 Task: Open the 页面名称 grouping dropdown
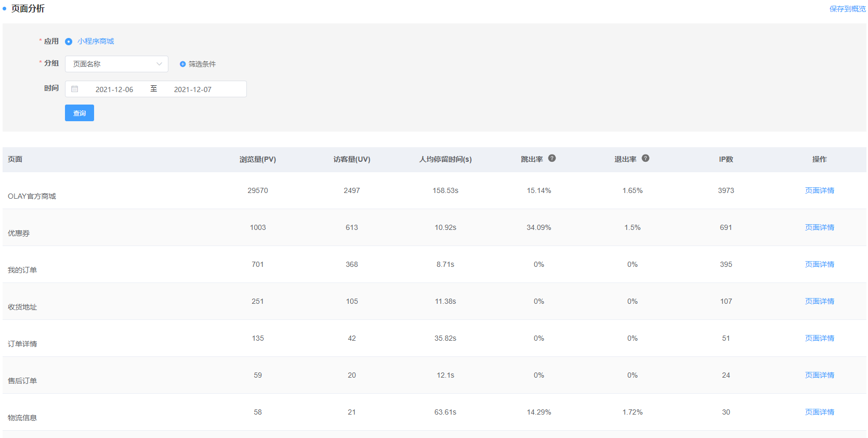pos(116,64)
